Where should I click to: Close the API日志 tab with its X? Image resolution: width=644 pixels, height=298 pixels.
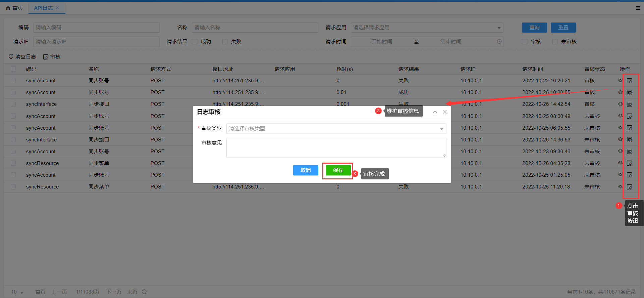57,8
